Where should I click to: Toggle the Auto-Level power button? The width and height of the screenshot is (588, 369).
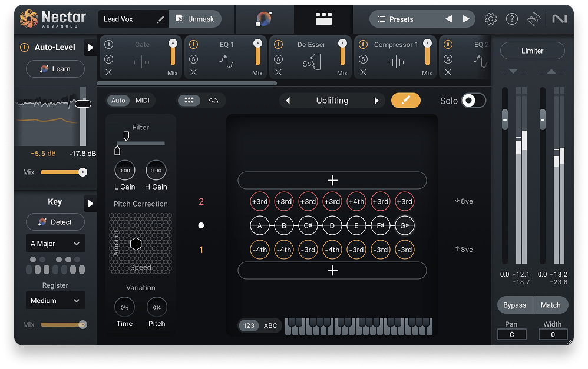[x=24, y=47]
